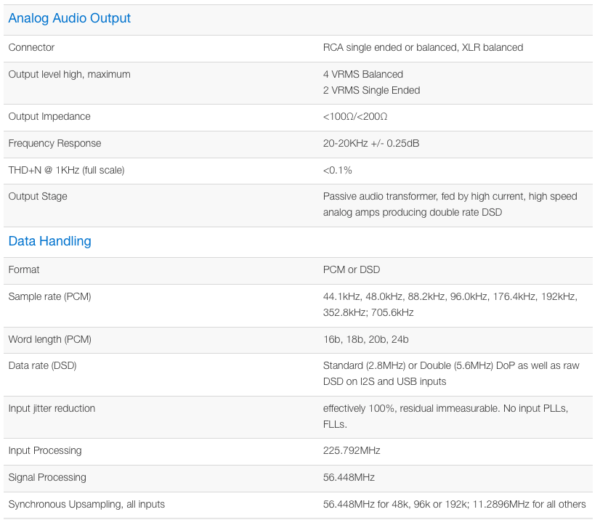600x520 pixels.
Task: Select the Sample rate (PCM) label
Action: [x=49, y=297]
